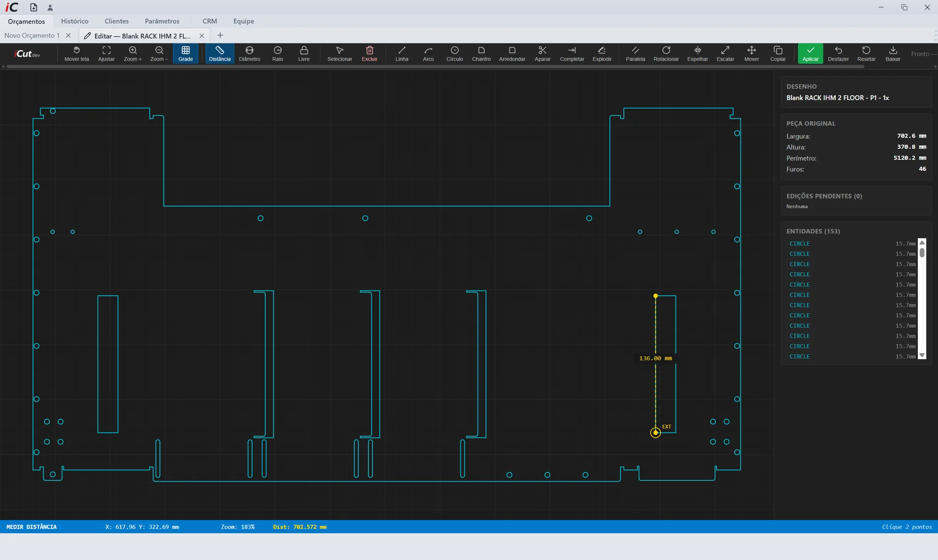Select the last visible CIRCLE entity row

852,357
